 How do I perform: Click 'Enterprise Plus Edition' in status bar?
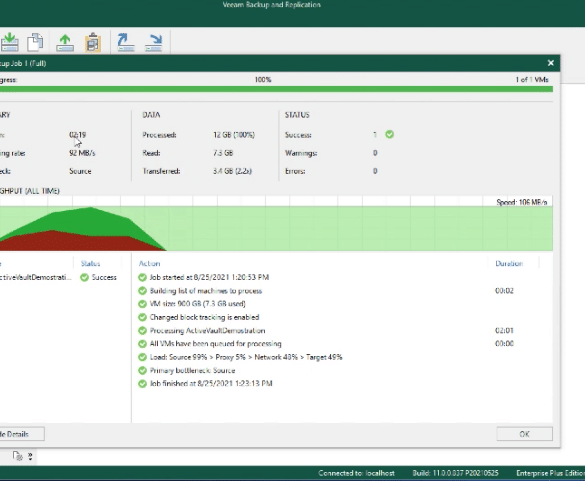point(550,473)
